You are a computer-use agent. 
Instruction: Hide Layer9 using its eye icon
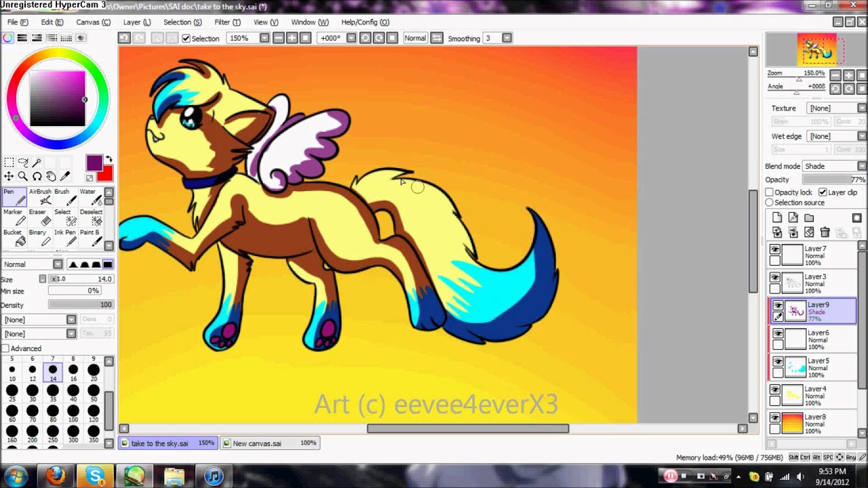778,306
